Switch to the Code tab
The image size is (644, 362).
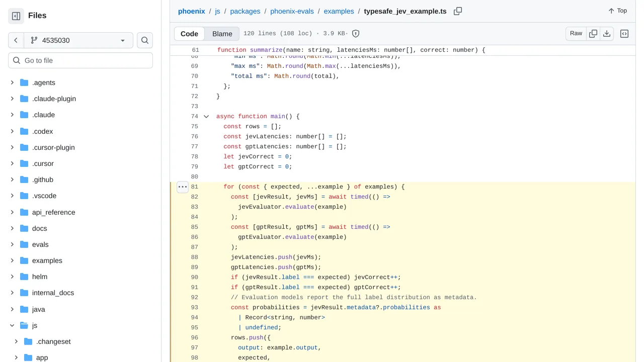(189, 34)
